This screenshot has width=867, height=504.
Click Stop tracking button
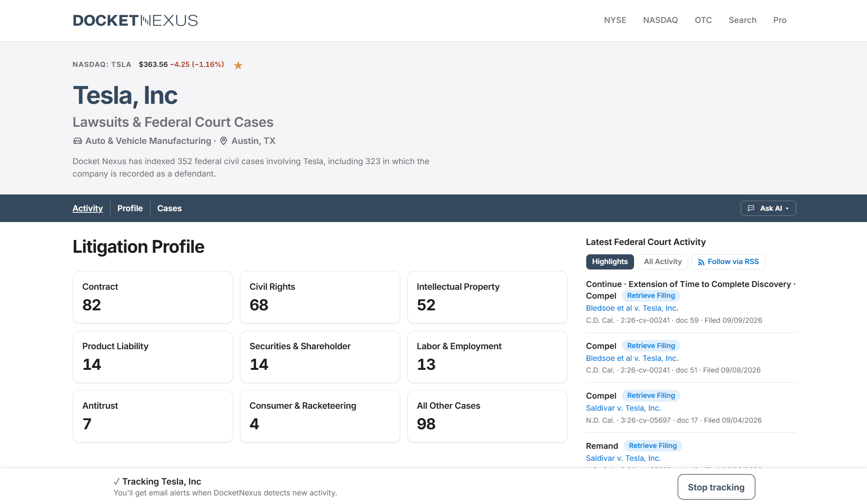pyautogui.click(x=716, y=487)
